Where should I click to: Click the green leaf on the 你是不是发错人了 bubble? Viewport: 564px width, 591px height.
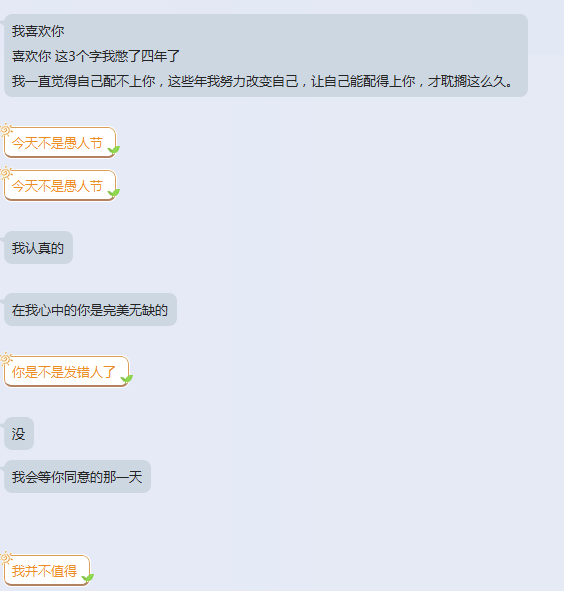[x=127, y=379]
